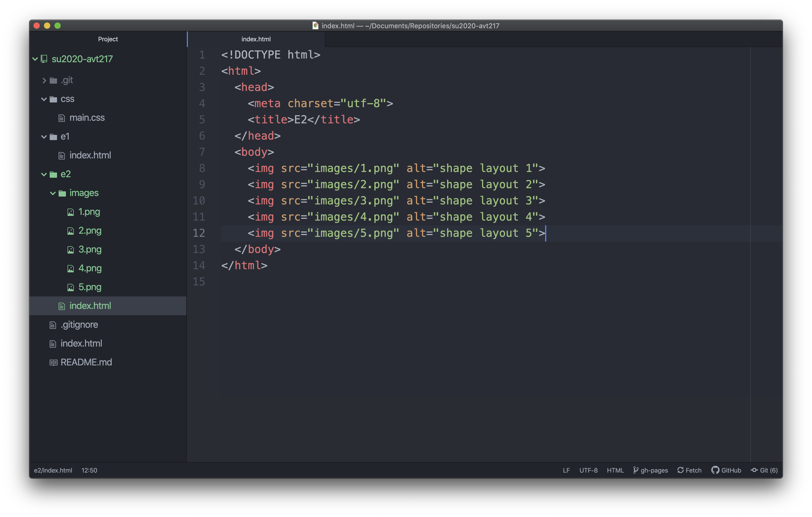Image resolution: width=812 pixels, height=517 pixels.
Task: Click the e2 folder icon
Action: (53, 174)
